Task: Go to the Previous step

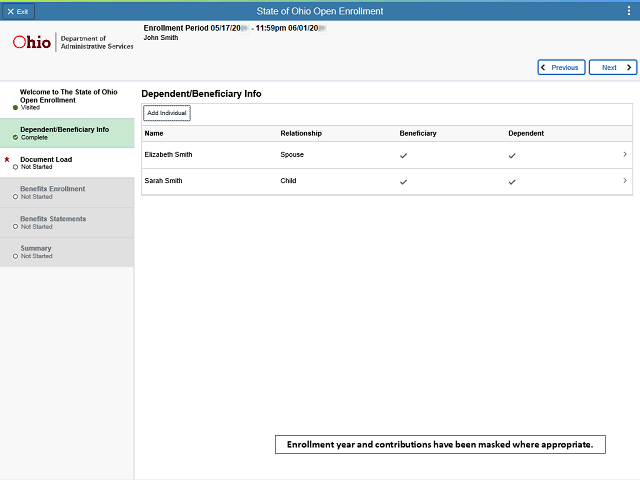Action: pos(561,68)
